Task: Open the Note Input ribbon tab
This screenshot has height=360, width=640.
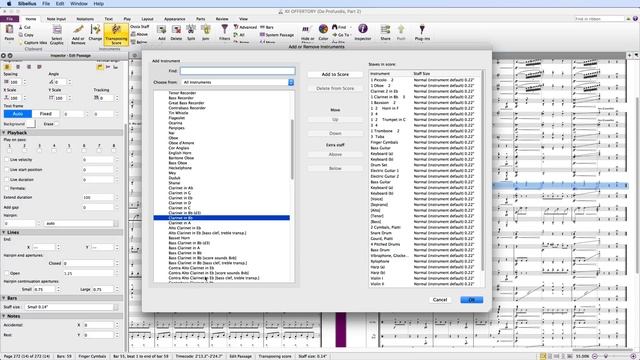Action: pyautogui.click(x=56, y=19)
